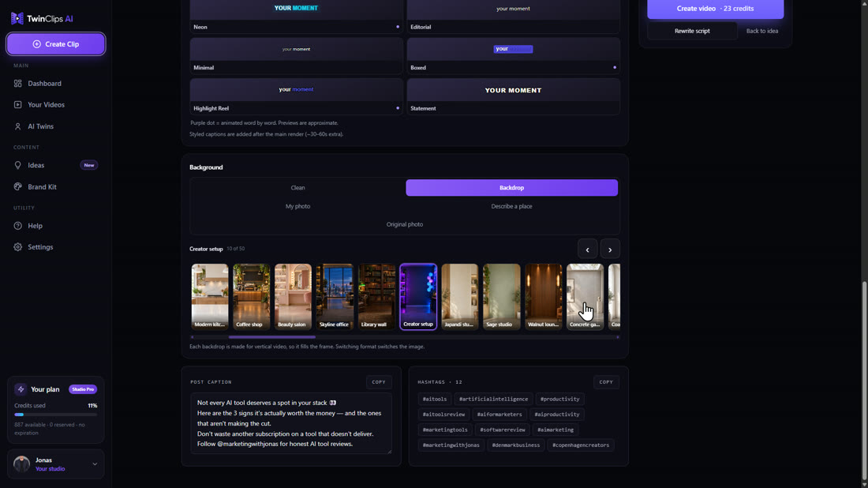The width and height of the screenshot is (868, 488).
Task: Click the post caption text field
Action: [x=291, y=423]
